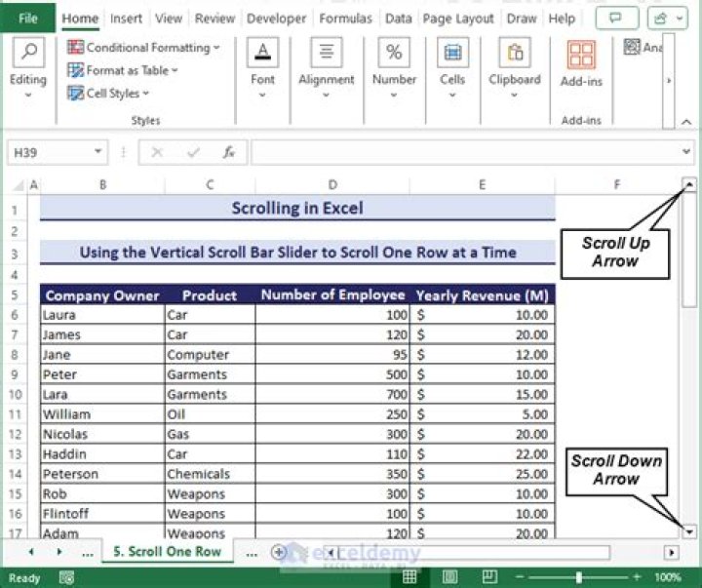The height and width of the screenshot is (588, 702).
Task: Switch to Normal view icon
Action: [x=409, y=577]
